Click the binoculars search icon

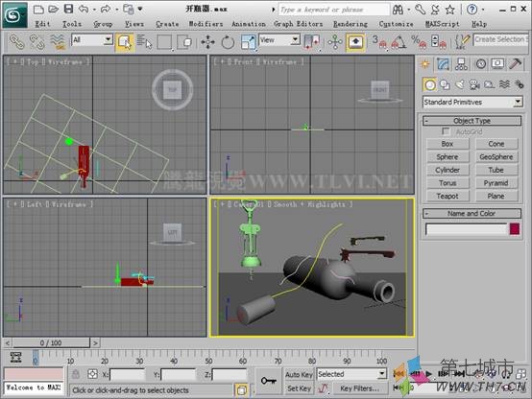pyautogui.click(x=398, y=10)
